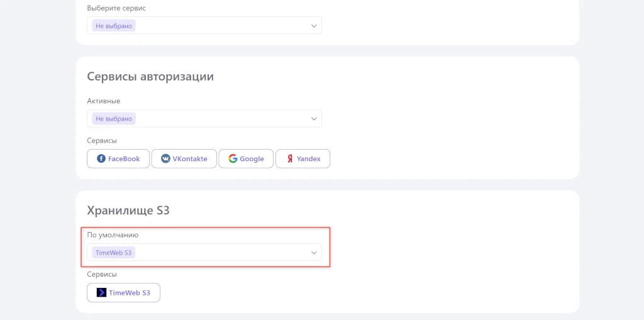644x320 pixels.
Task: Expand the "Выберите сервис" dropdown chevron
Action: tap(314, 26)
